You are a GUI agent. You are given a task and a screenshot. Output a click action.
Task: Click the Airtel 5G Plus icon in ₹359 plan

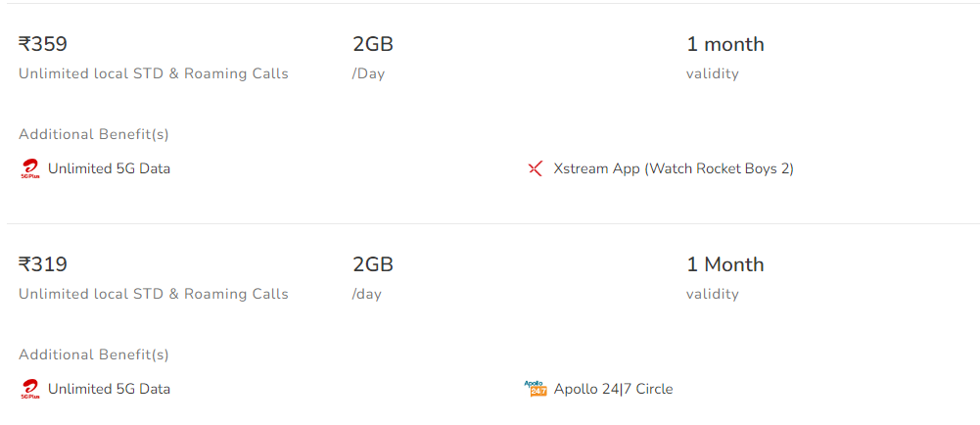pos(29,169)
